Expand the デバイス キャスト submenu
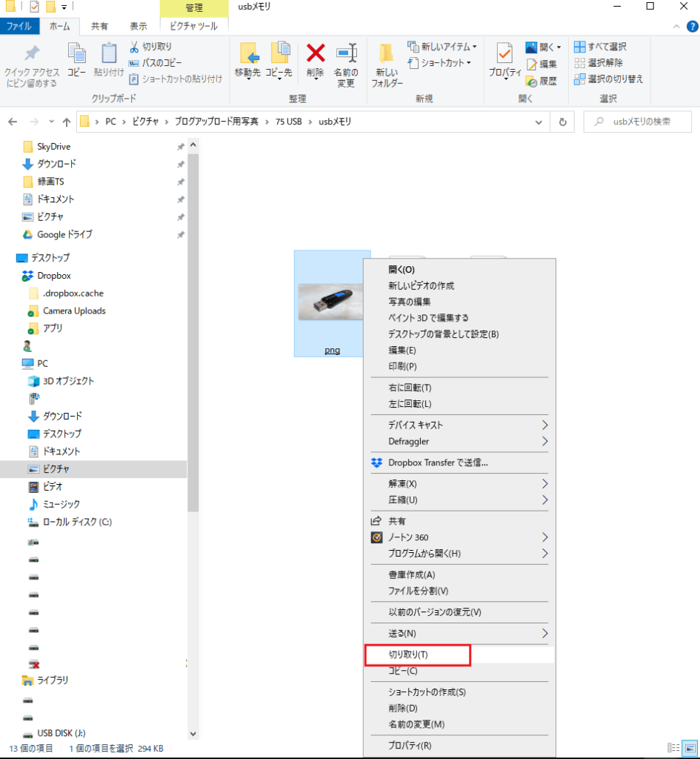This screenshot has height=759, width=700. point(545,425)
